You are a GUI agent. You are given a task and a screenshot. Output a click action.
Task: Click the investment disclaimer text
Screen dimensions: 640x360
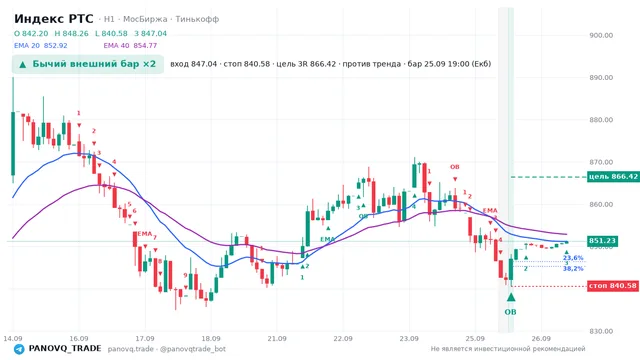click(x=508, y=349)
